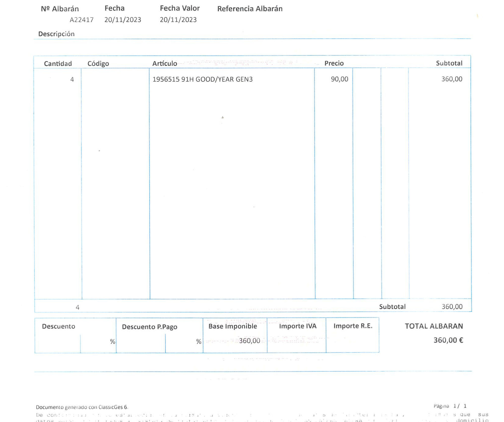
Task: Click the Fecha Valor date value
Action: [178, 20]
